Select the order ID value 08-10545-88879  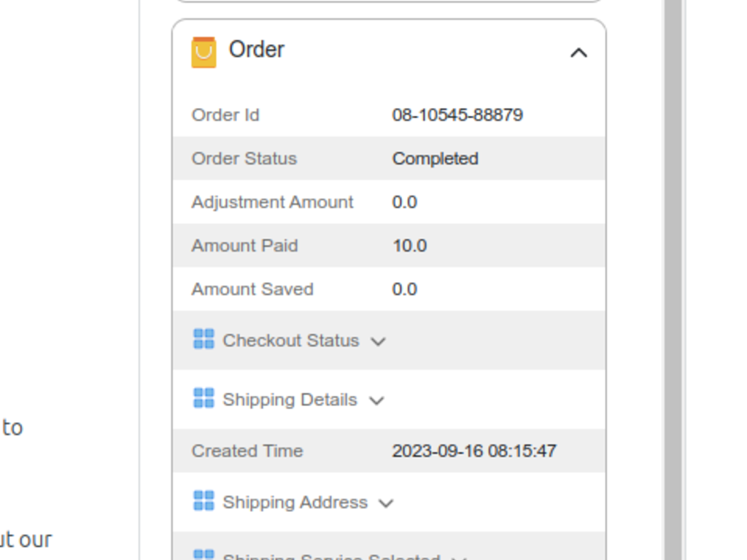point(457,115)
